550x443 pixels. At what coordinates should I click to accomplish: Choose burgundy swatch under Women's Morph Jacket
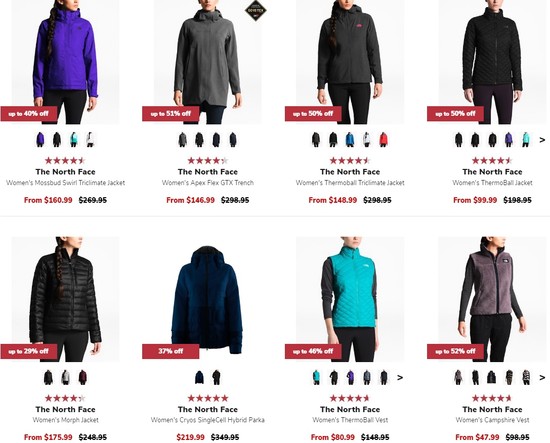point(82,377)
